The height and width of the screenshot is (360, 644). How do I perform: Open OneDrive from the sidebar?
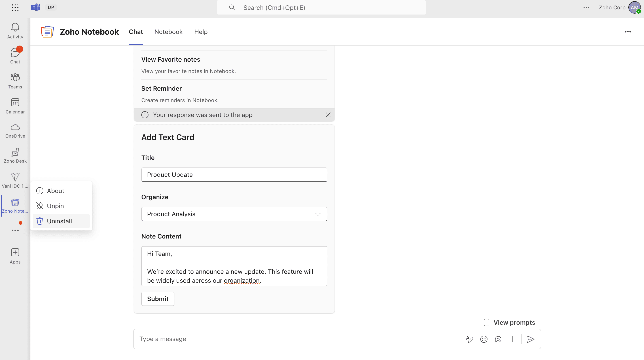(x=15, y=128)
